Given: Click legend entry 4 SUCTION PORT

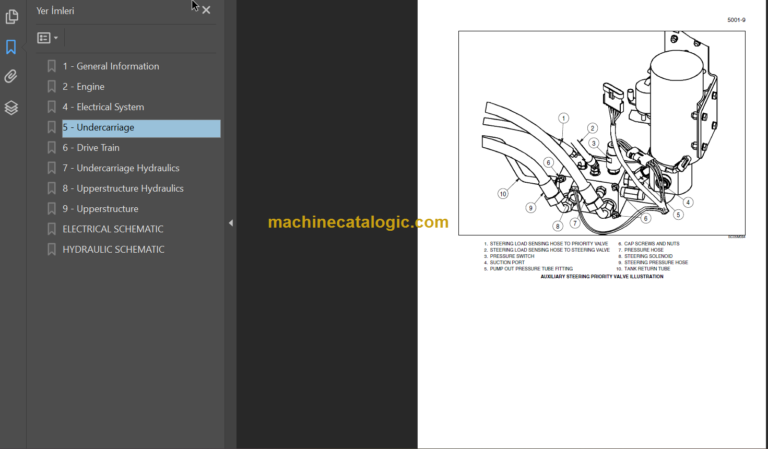Looking at the screenshot, I should click(x=504, y=262).
